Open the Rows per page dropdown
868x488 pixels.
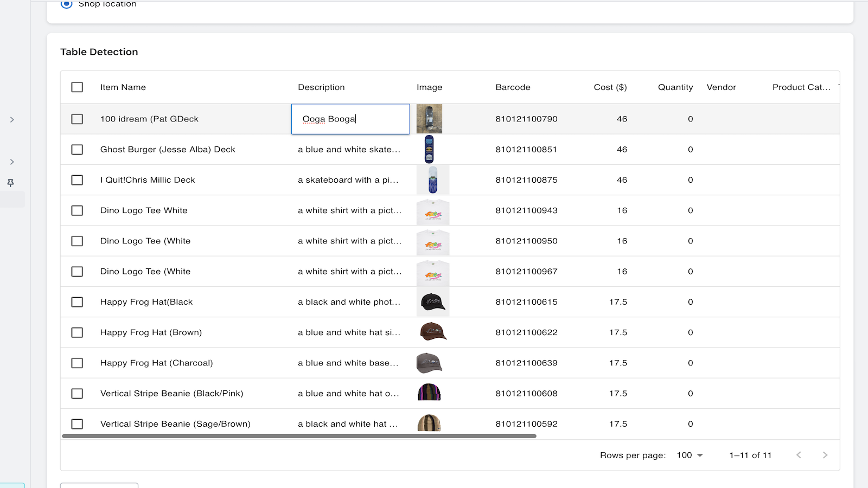pyautogui.click(x=688, y=455)
